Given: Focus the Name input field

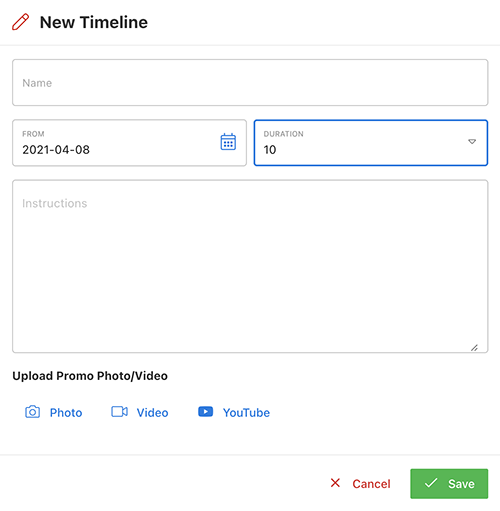Looking at the screenshot, I should point(250,83).
